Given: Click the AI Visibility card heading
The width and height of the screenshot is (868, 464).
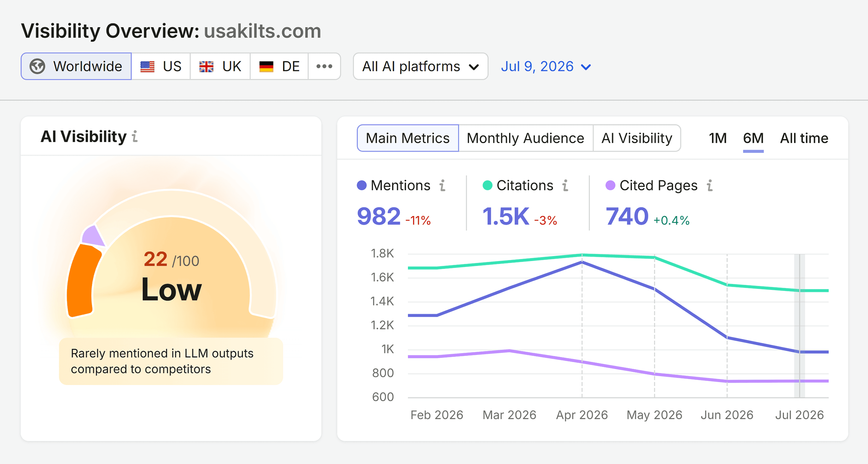Looking at the screenshot, I should [x=84, y=137].
